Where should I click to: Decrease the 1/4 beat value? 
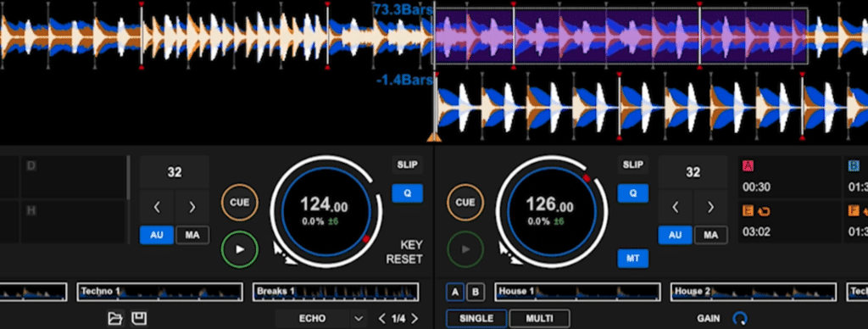pos(381,319)
